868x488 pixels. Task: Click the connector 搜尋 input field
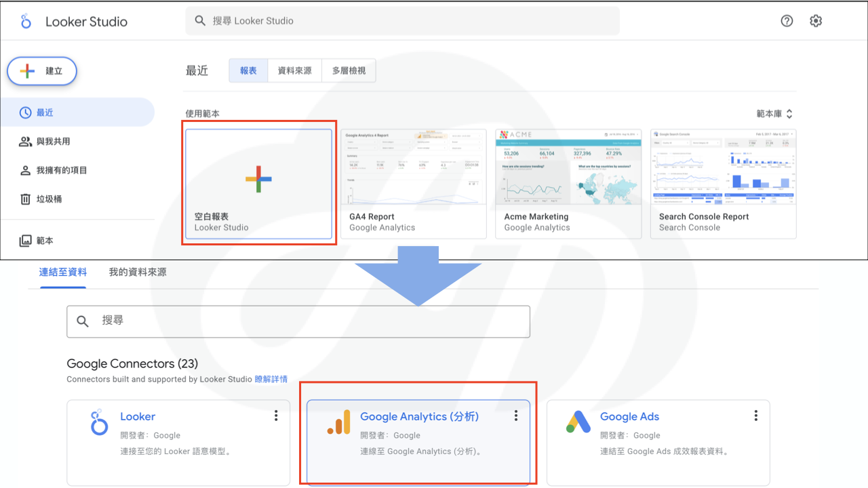298,321
